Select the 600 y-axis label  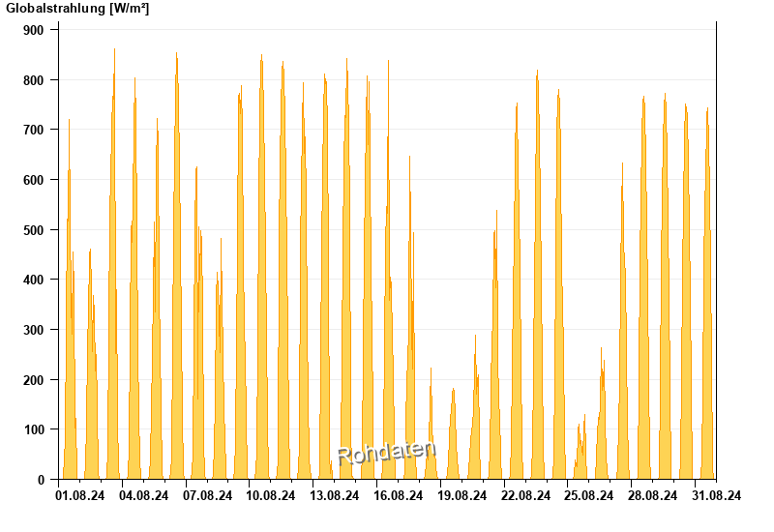34,180
